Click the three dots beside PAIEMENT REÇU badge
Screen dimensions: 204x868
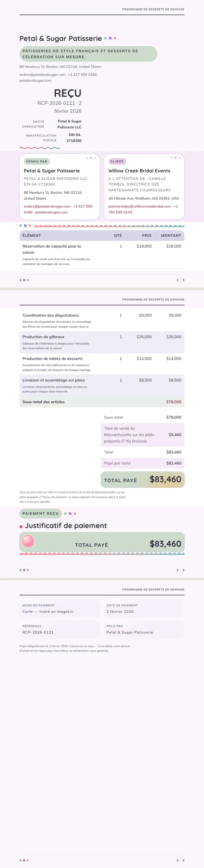click(x=70, y=514)
